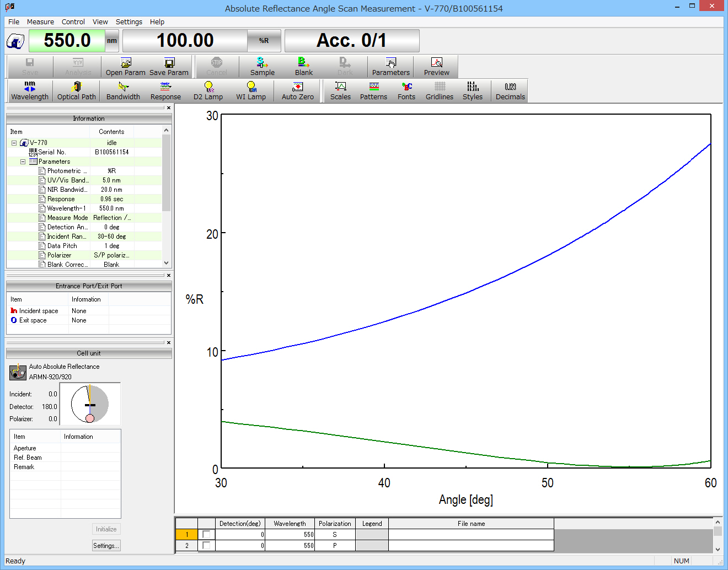This screenshot has width=728, height=570.
Task: Open the Measure menu
Action: (40, 21)
